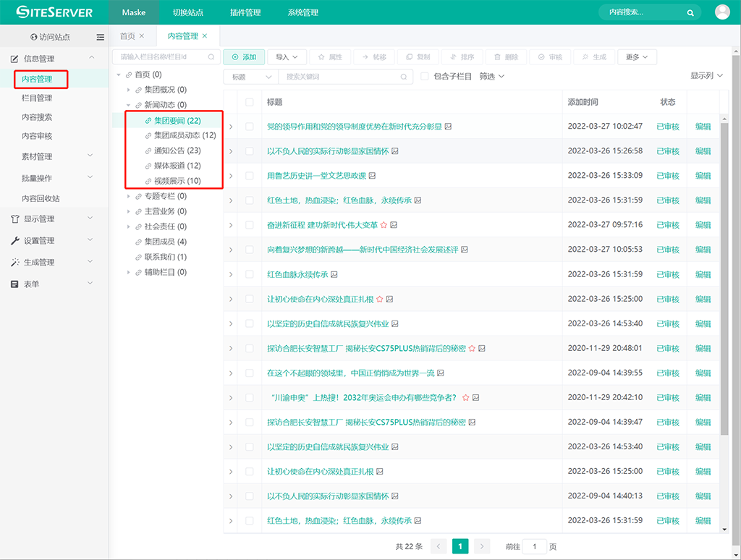The image size is (741, 560).
Task: Tick checkbox for the first content row
Action: pyautogui.click(x=250, y=127)
